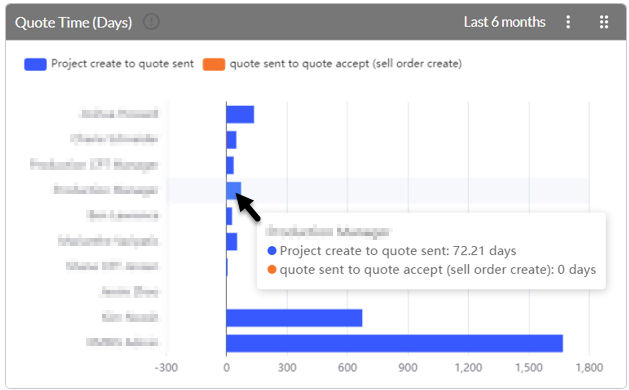Open the Last 6 months period selector

pos(504,22)
